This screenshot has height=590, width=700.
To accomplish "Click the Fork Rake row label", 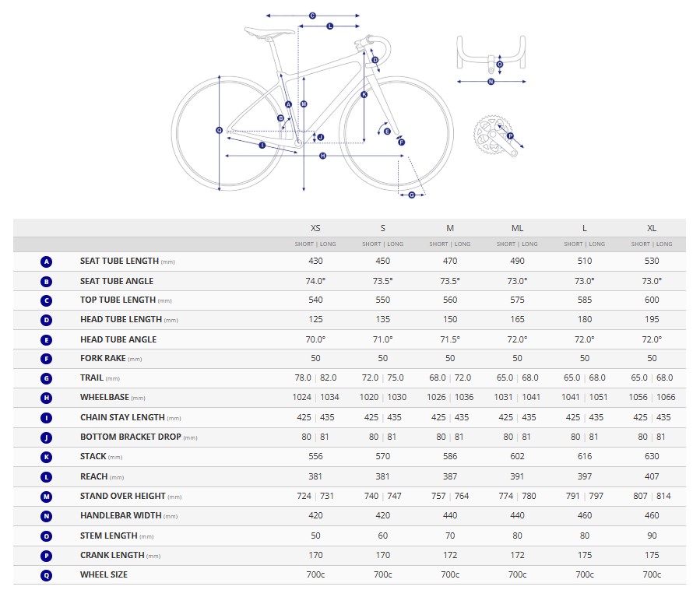I will [x=103, y=359].
